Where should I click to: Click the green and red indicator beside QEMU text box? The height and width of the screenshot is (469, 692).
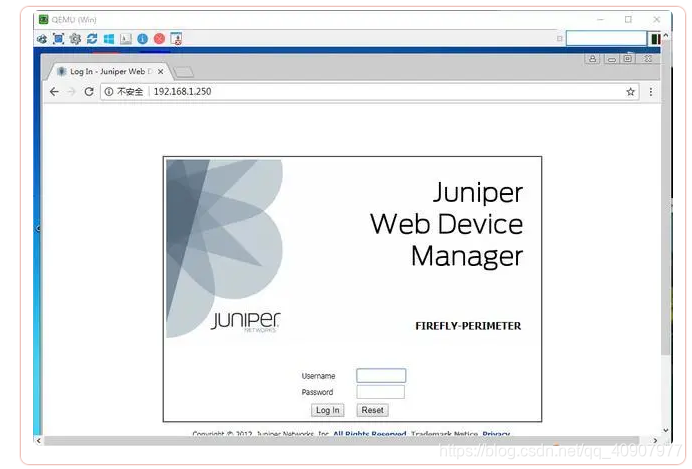point(656,39)
